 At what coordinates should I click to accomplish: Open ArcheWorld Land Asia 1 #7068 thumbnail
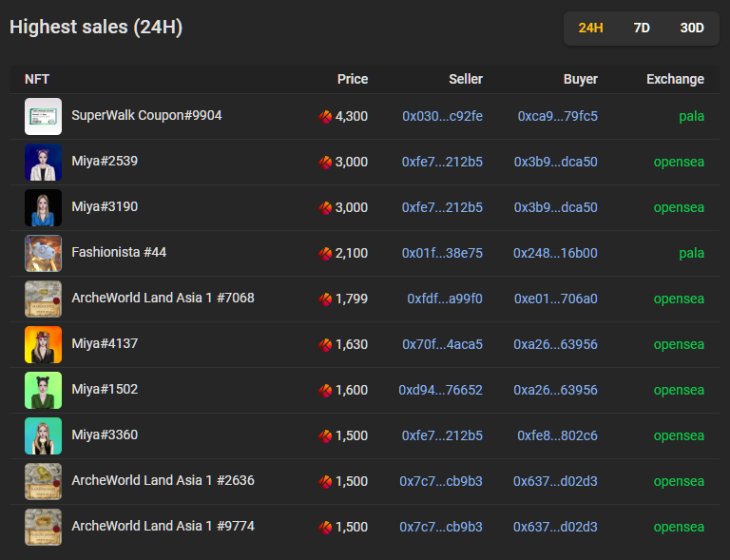click(44, 299)
